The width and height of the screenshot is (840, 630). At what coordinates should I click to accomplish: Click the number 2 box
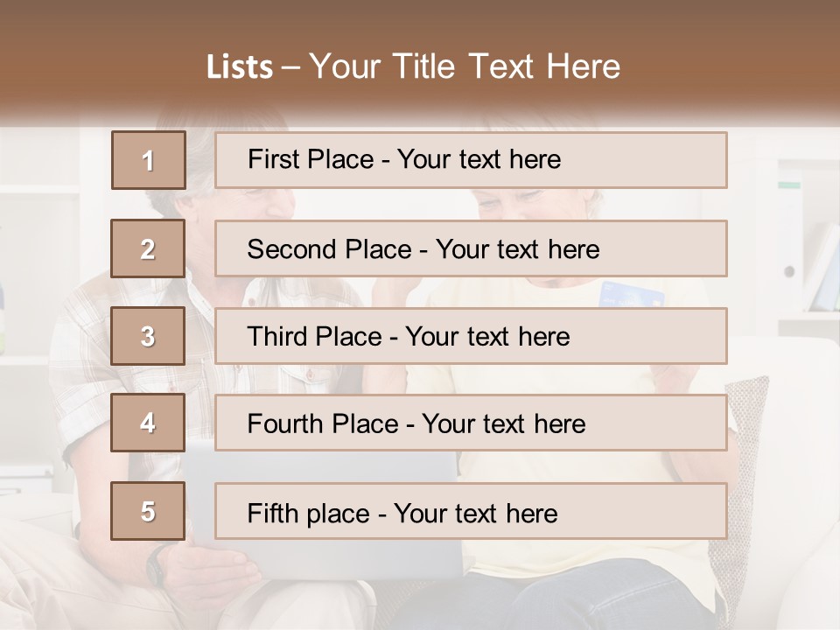pos(149,248)
